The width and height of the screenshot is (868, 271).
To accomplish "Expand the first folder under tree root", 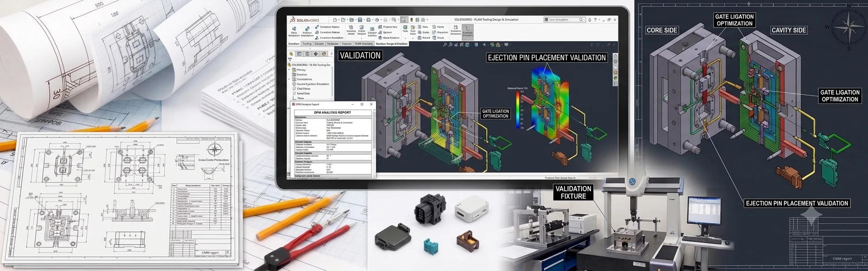I will click(289, 70).
